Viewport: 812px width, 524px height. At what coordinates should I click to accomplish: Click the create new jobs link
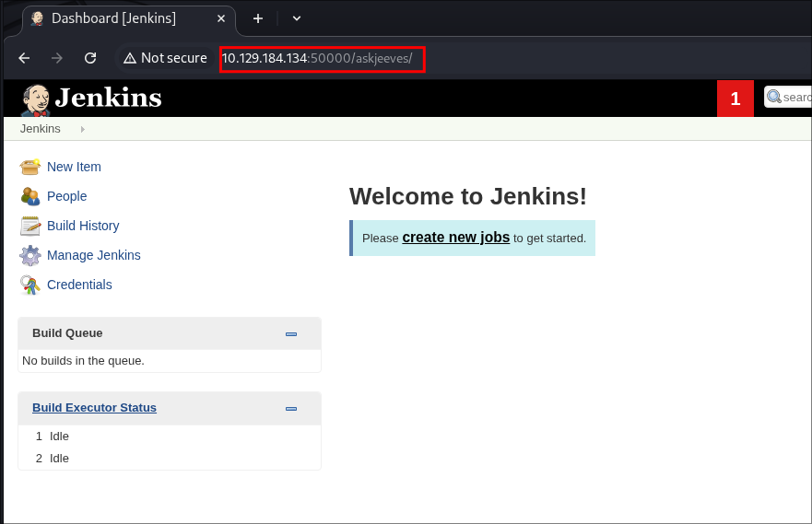click(455, 238)
